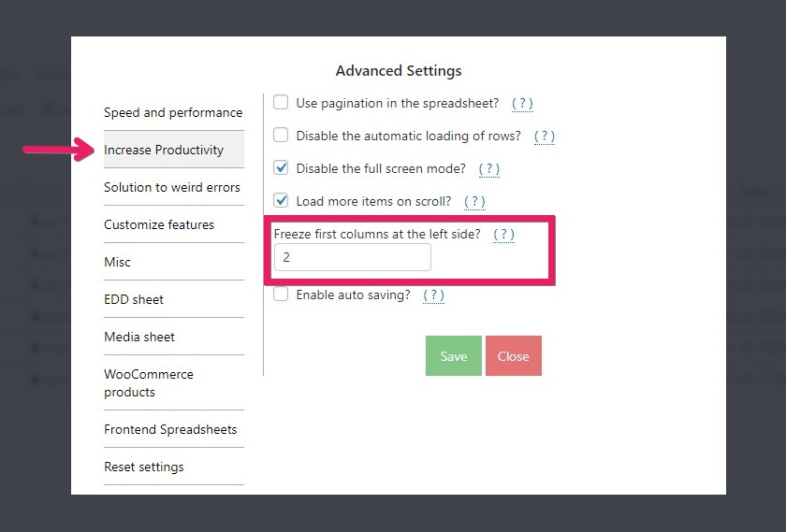786x532 pixels.
Task: Open the Frontend Spreadsheets tab
Action: pyautogui.click(x=170, y=429)
